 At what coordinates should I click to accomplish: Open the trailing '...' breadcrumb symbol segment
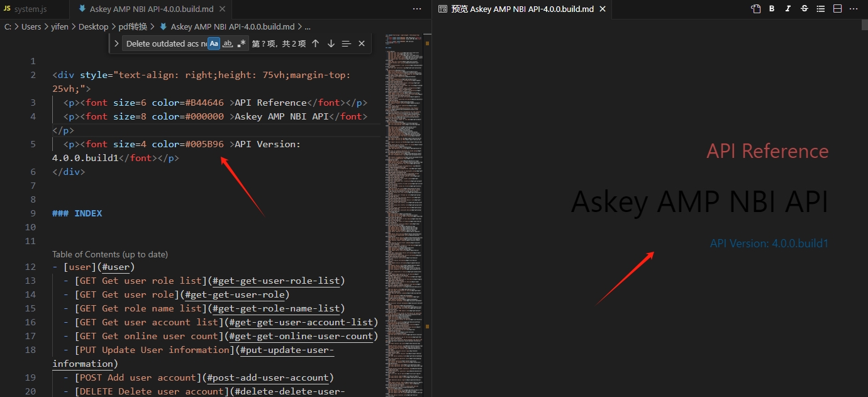(307, 26)
